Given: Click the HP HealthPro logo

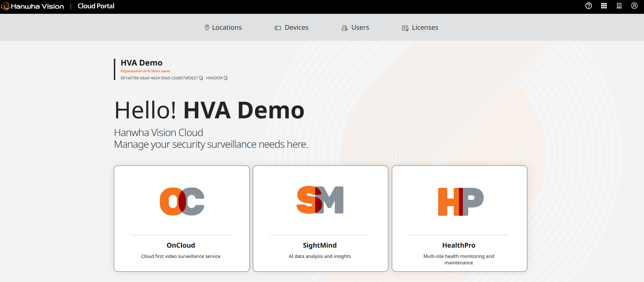Looking at the screenshot, I should click(461, 202).
